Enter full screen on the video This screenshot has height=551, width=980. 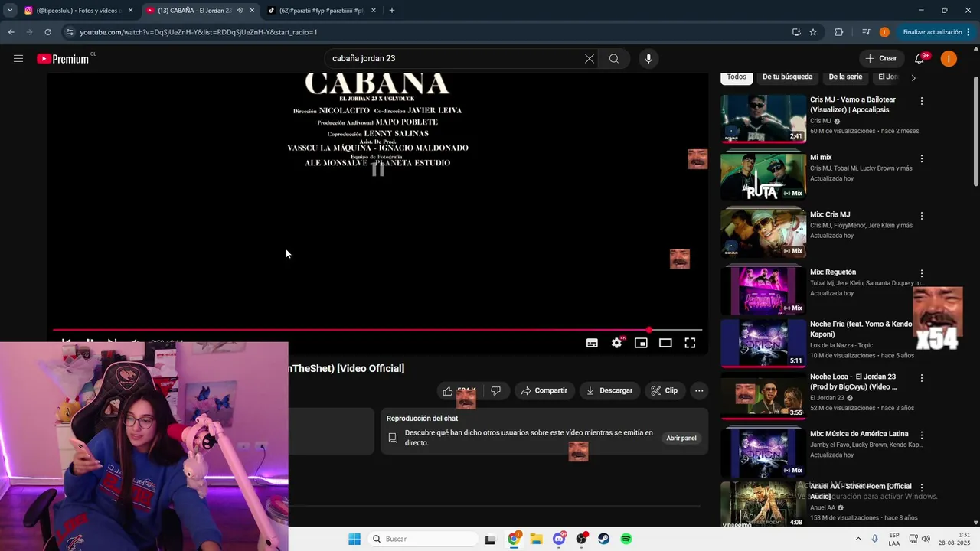point(690,343)
